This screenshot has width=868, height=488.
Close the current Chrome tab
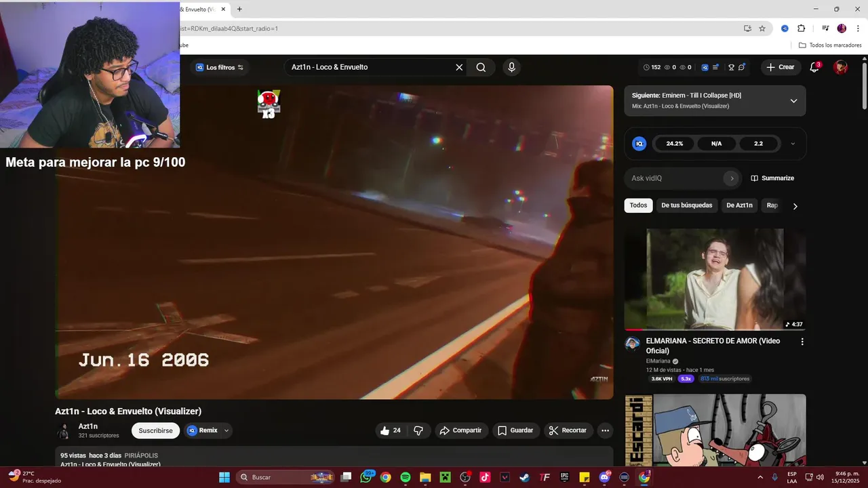pyautogui.click(x=223, y=9)
